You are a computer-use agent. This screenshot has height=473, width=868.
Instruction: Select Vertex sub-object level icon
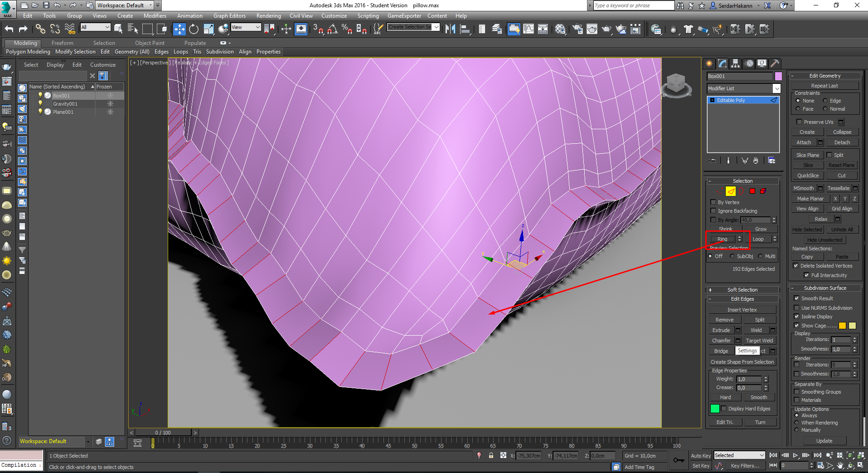(719, 191)
